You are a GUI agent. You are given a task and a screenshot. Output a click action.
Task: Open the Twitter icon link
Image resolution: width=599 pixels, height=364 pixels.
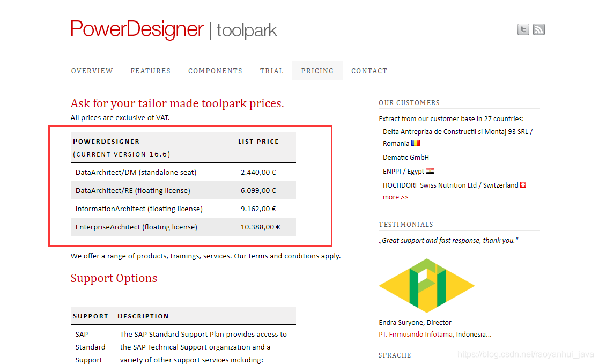(x=523, y=29)
